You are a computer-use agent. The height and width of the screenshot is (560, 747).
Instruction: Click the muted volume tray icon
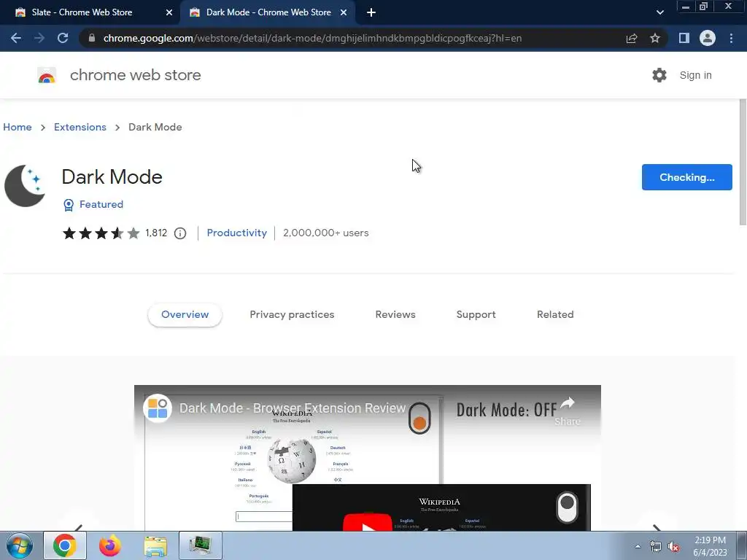tap(673, 547)
